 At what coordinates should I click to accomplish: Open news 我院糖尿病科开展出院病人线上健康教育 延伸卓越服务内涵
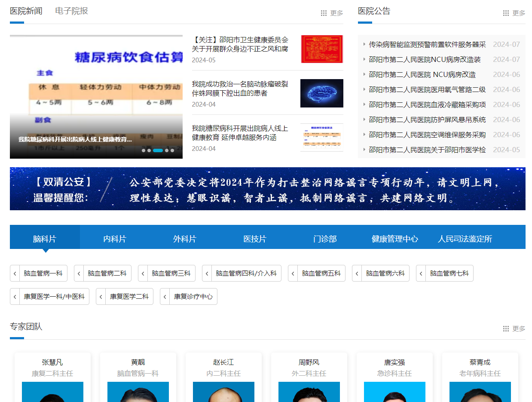coord(240,133)
